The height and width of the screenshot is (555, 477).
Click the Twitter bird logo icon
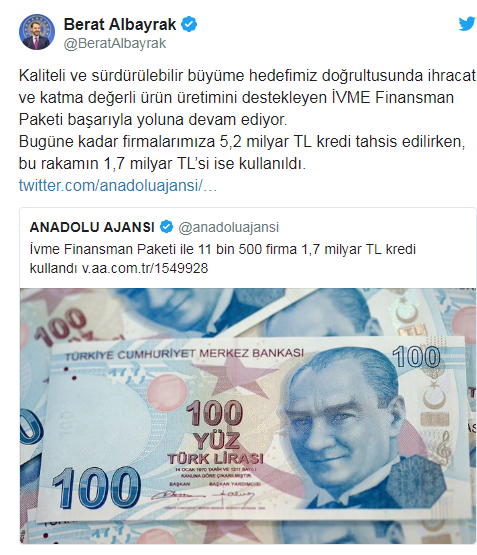click(x=467, y=24)
